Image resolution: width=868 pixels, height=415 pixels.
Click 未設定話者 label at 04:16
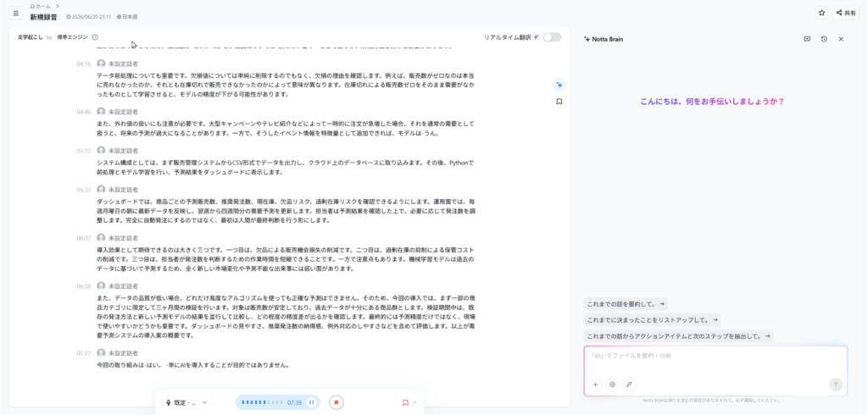click(123, 64)
